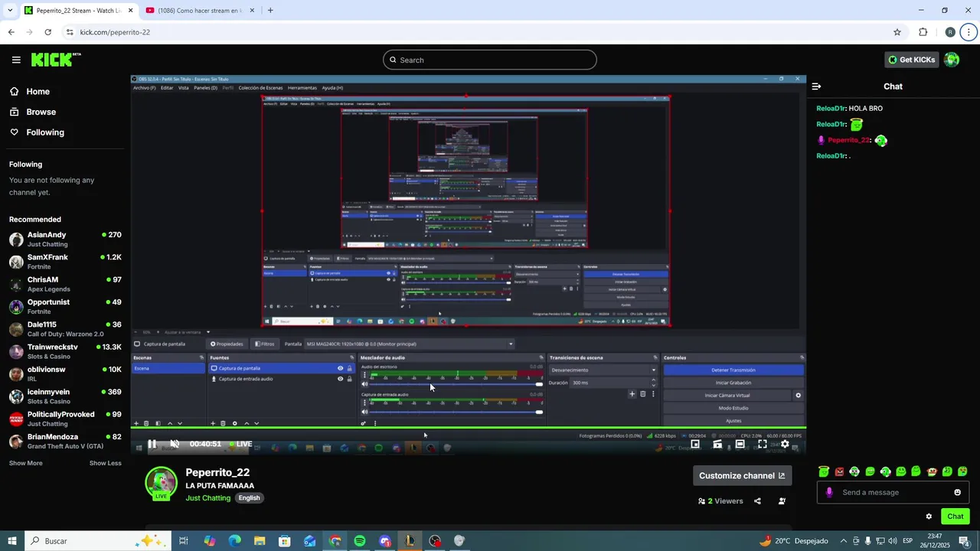Viewport: 980px width, 551px height.
Task: Open the notifications center
Action: coord(964,541)
